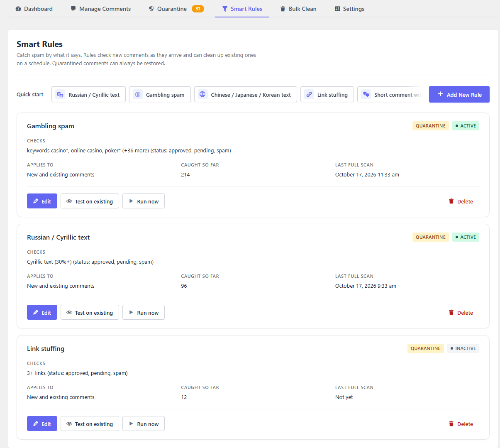Click the Quarantine count badge 31
500x448 pixels.
point(198,9)
